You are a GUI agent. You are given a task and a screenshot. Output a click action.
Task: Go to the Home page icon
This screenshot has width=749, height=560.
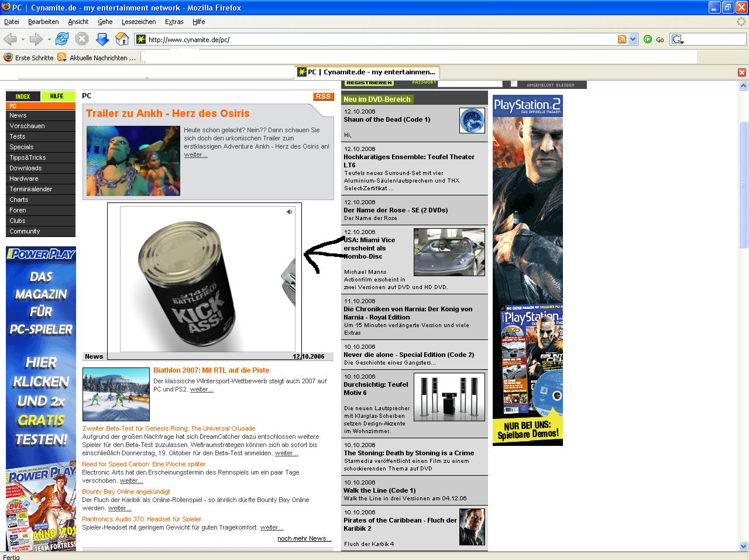tap(122, 39)
